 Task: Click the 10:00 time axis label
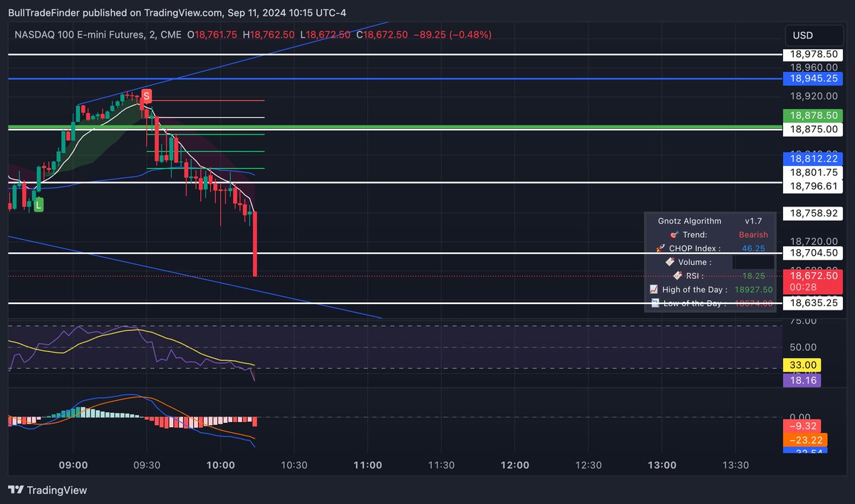pos(220,465)
